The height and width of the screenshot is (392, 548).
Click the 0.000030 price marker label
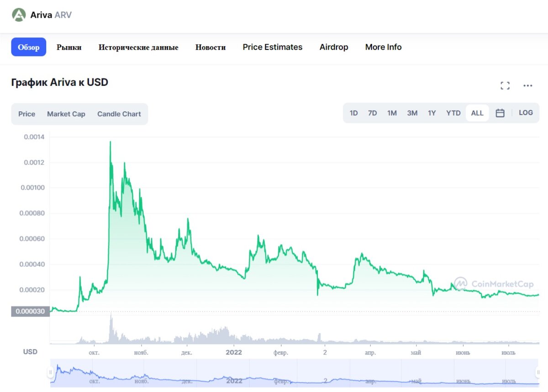(x=30, y=312)
